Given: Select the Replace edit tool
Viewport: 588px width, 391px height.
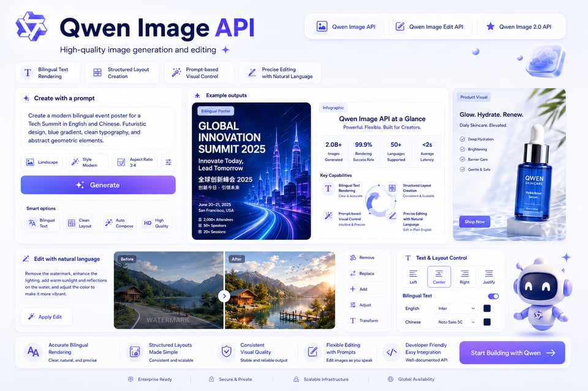Looking at the screenshot, I should pyautogui.click(x=362, y=274).
